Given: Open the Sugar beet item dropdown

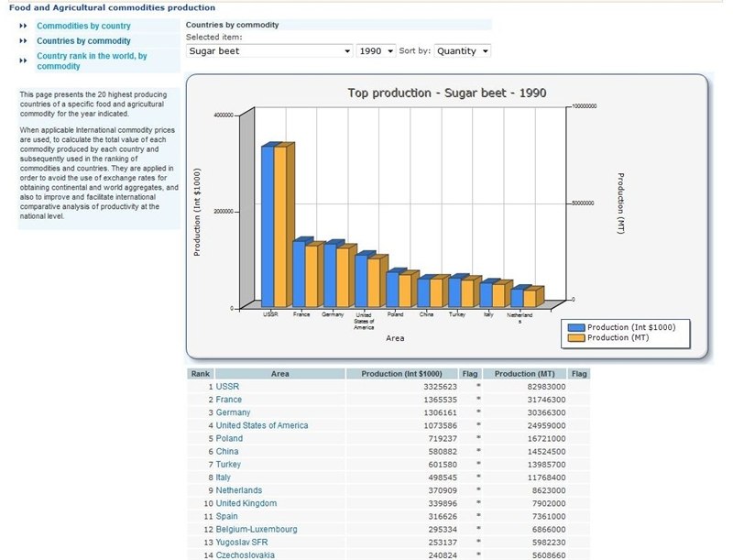Looking at the screenshot, I should point(269,51).
